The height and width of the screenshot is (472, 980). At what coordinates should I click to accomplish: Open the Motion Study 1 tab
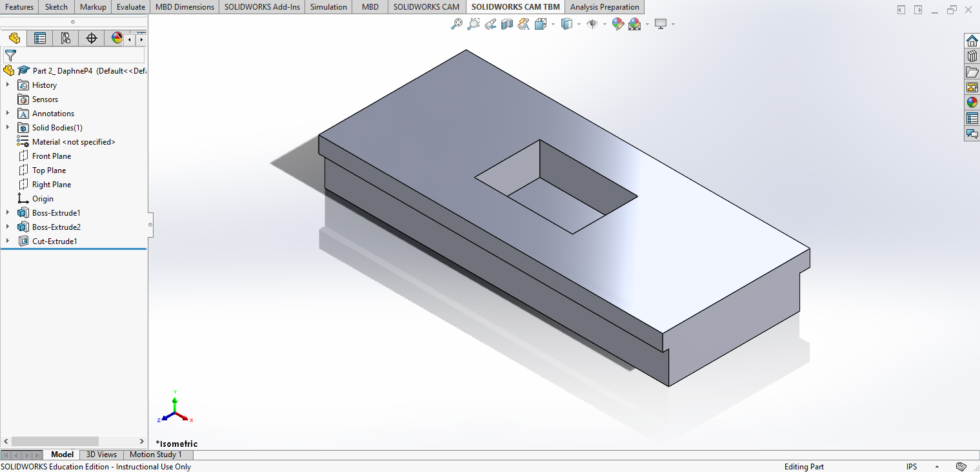(155, 455)
